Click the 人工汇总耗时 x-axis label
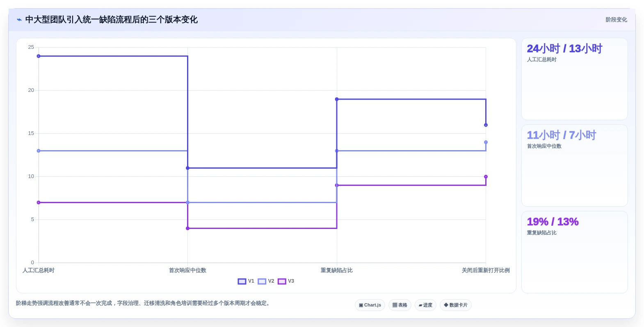The image size is (644, 327). coord(39,270)
